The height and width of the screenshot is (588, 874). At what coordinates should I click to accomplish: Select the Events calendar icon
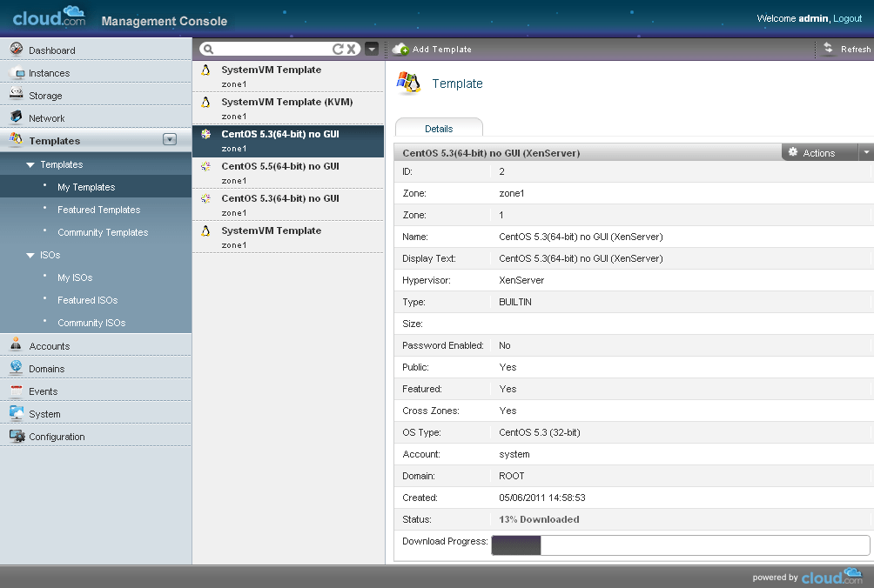17,391
